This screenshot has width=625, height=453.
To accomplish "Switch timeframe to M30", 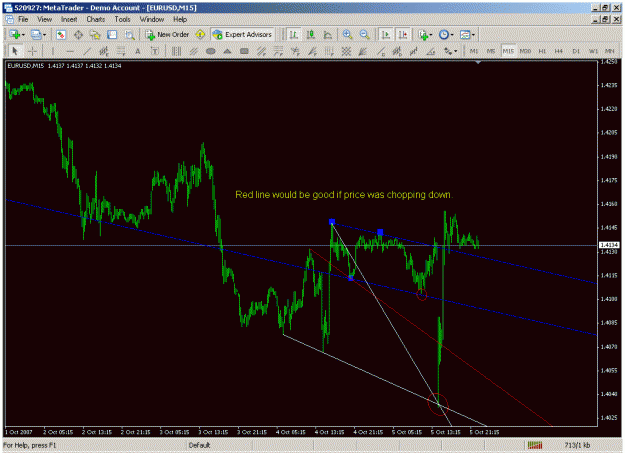I will [525, 51].
